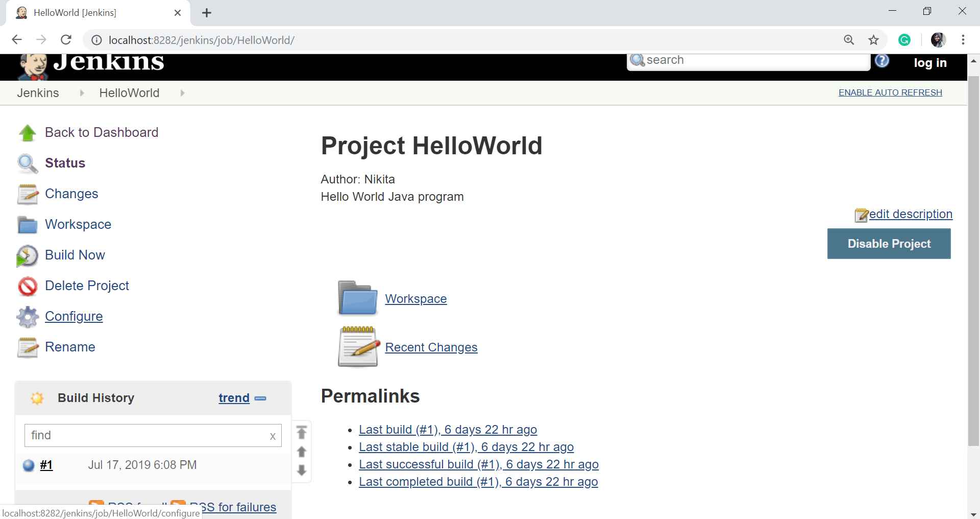The height and width of the screenshot is (519, 980).
Task: Click the browser address bar URL
Action: [x=201, y=40]
